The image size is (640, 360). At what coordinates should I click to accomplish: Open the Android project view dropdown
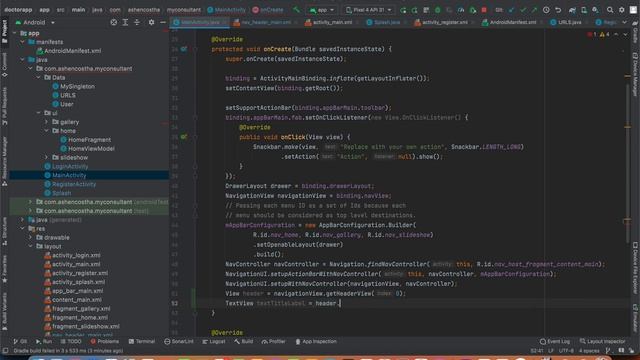point(35,22)
